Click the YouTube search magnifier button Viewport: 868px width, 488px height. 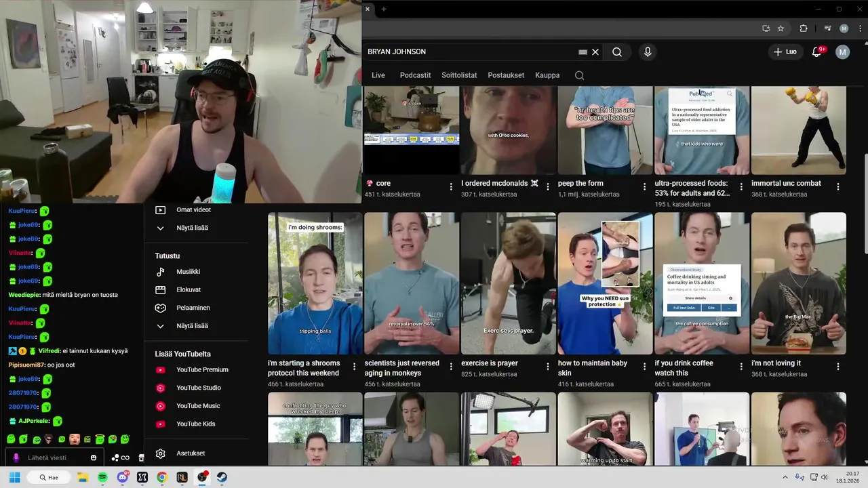[617, 52]
